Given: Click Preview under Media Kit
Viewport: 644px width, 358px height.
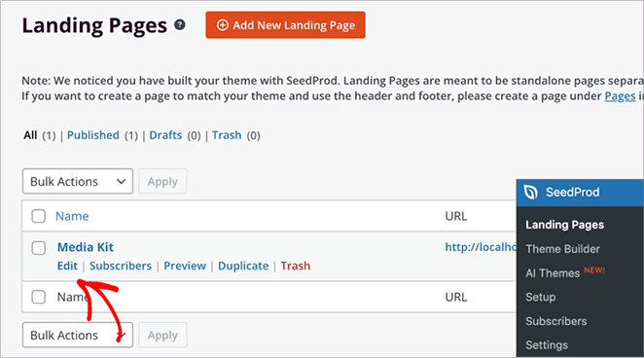Looking at the screenshot, I should coord(185,266).
